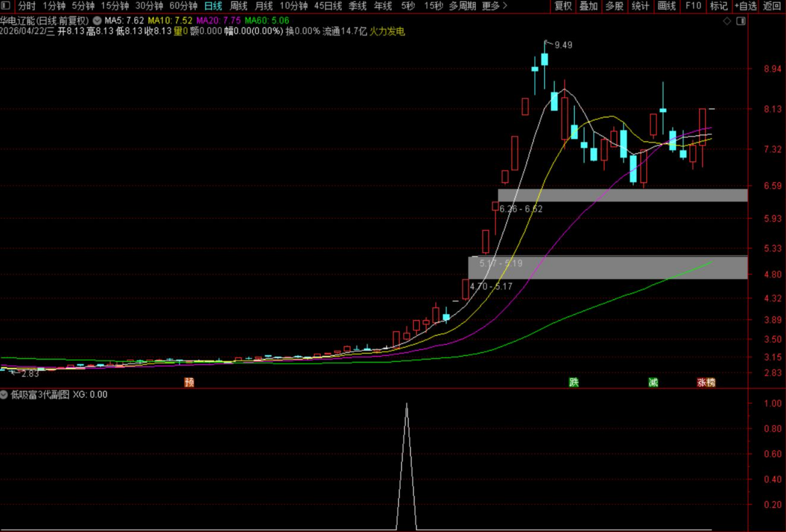Click the 火力发电 sector link
This screenshot has width=786, height=532.
387,31
